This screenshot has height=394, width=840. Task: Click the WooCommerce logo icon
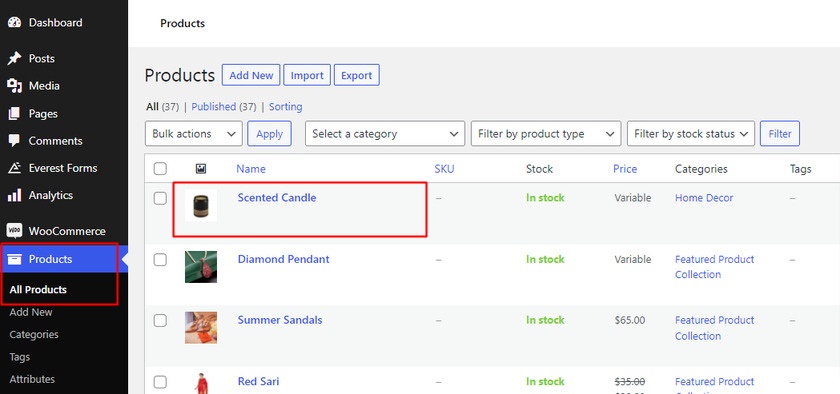14,231
